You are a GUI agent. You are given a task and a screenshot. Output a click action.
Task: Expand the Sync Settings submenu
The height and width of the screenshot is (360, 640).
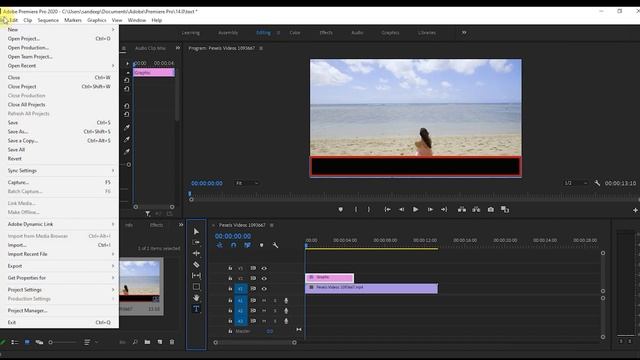coord(60,171)
